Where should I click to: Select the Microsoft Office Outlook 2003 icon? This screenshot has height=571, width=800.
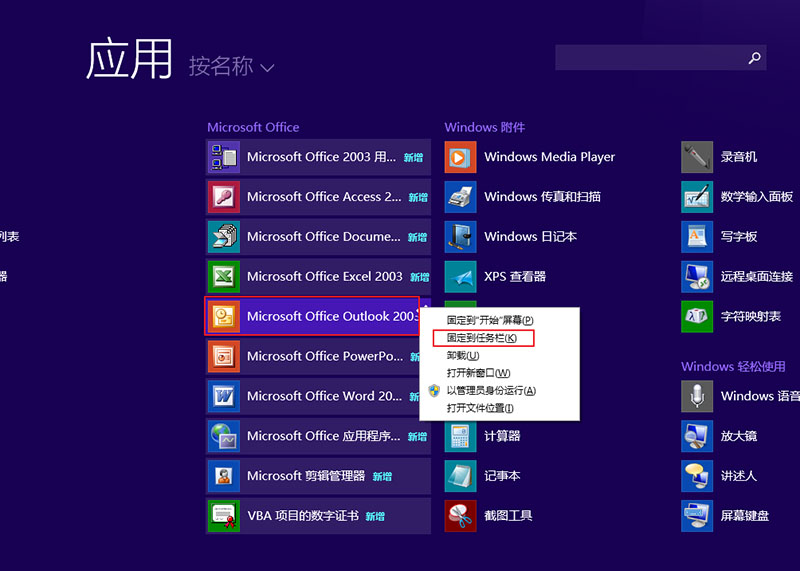pyautogui.click(x=224, y=316)
